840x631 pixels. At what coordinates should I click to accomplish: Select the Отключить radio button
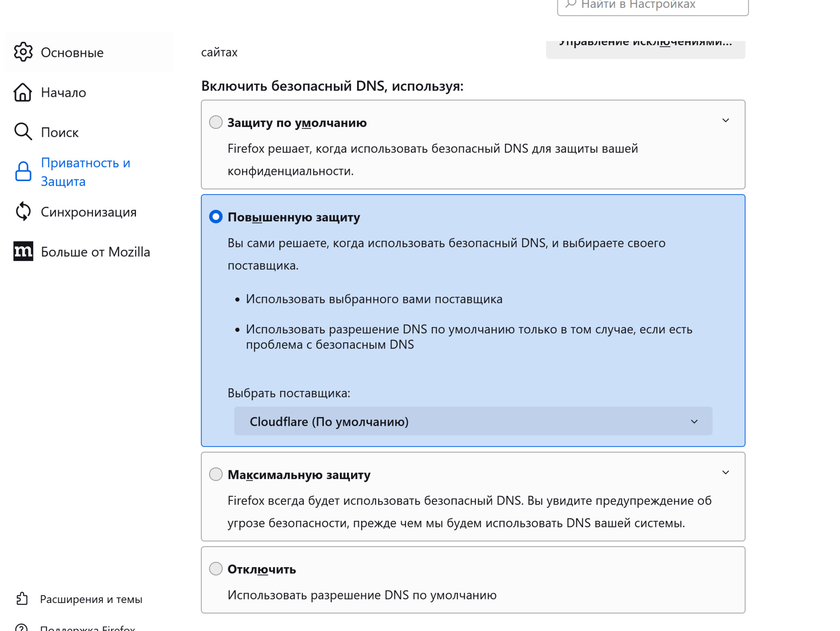tap(216, 568)
